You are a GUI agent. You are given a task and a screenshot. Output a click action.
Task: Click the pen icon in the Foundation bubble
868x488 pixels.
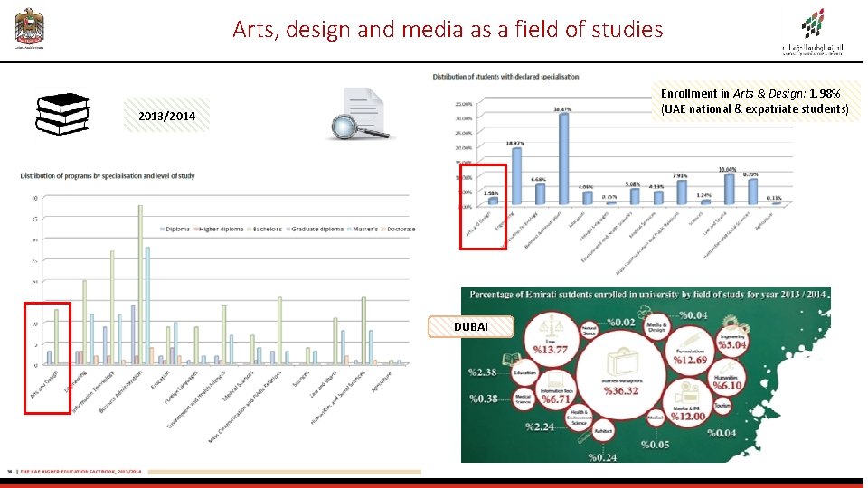click(690, 339)
